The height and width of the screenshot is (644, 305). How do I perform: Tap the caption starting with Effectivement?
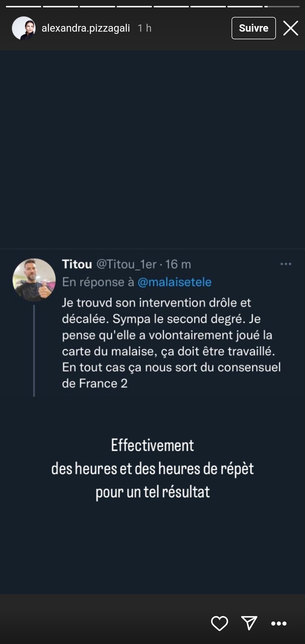click(x=152, y=468)
